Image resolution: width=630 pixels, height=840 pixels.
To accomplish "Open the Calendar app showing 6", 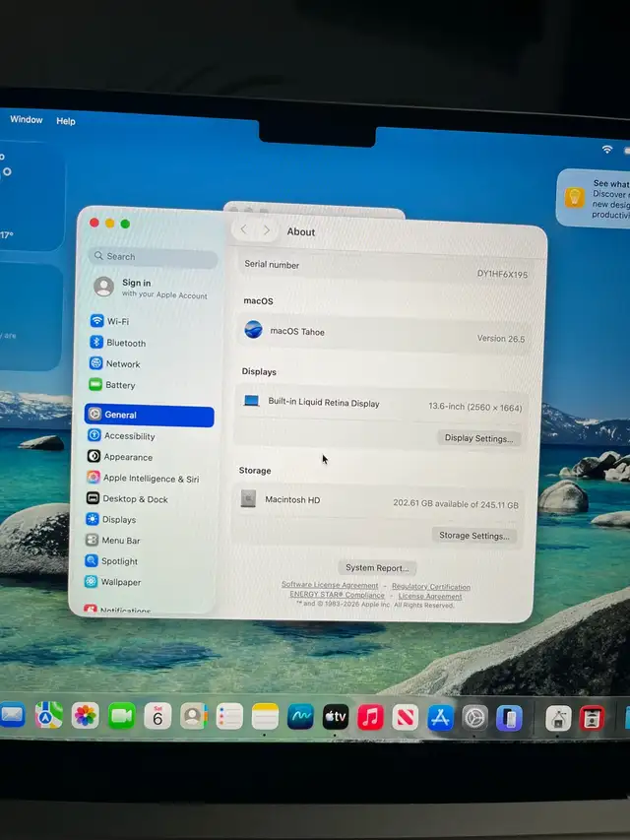I will 157,716.
